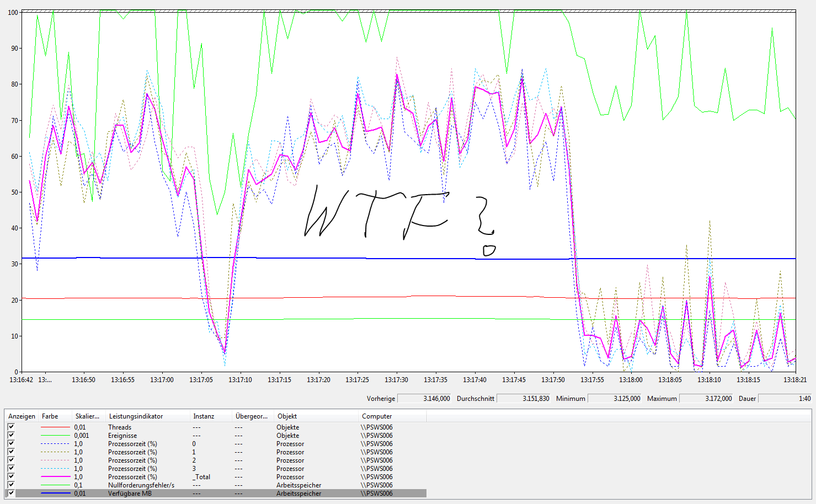Click instance value 0 in Prozessorzeit row
Image resolution: width=816 pixels, height=504 pixels.
point(194,444)
